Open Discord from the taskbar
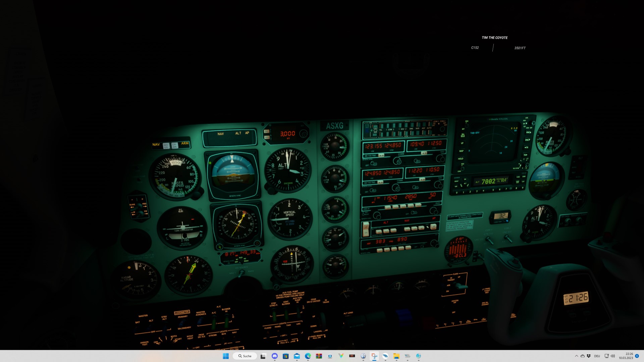 pos(275,356)
